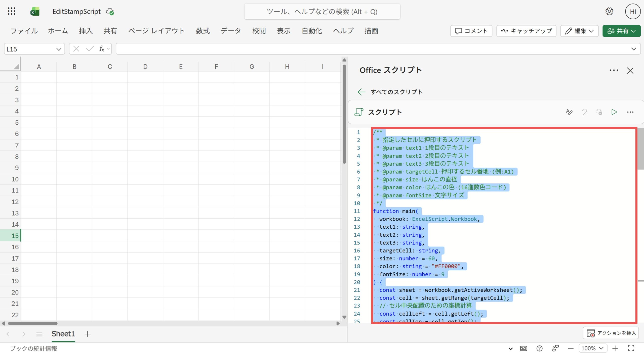Click the insert function fx icon
The width and height of the screenshot is (644, 353).
coord(101,49)
